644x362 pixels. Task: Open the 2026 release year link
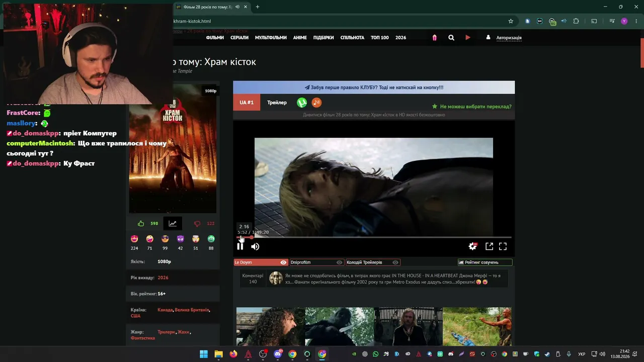(x=163, y=278)
